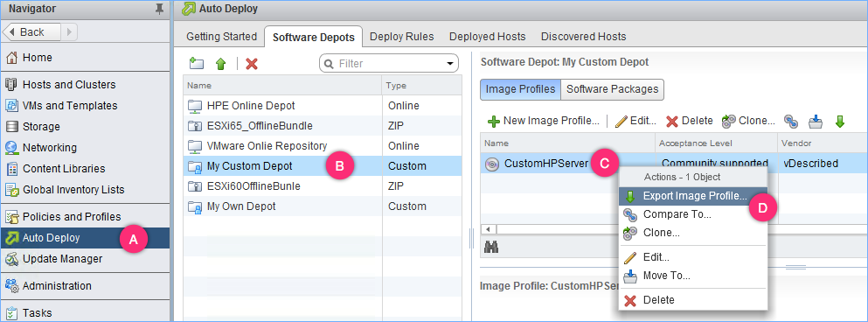Click the New Image Profile button
The height and width of the screenshot is (322, 868).
pyautogui.click(x=544, y=121)
